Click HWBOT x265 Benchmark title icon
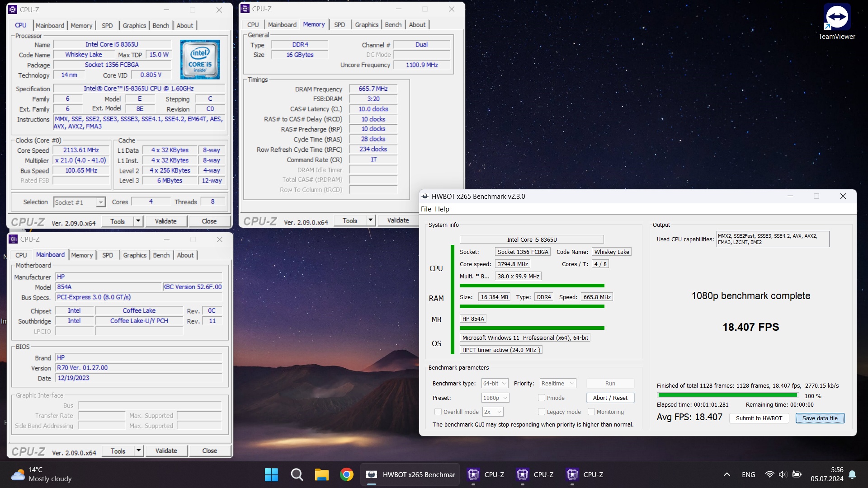This screenshot has height=488, width=868. click(x=425, y=197)
